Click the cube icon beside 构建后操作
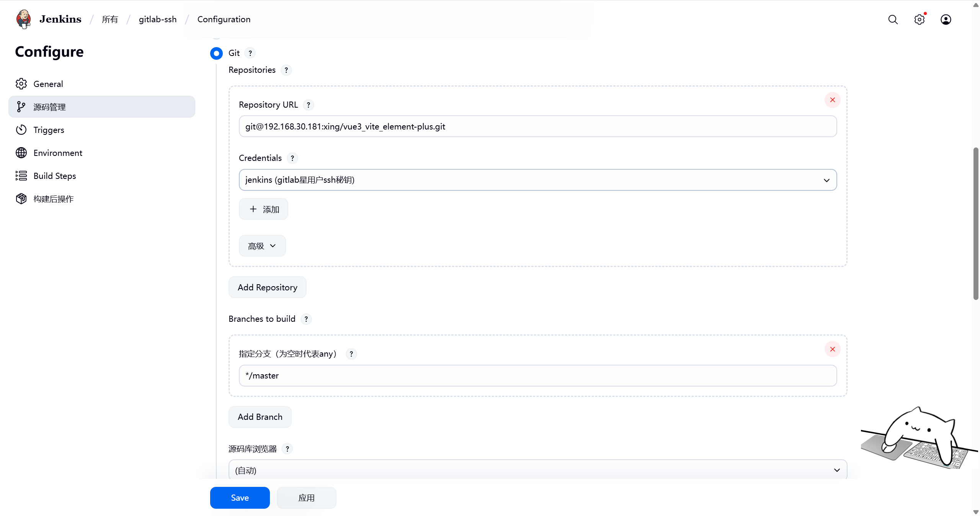This screenshot has height=516, width=980. tap(21, 199)
